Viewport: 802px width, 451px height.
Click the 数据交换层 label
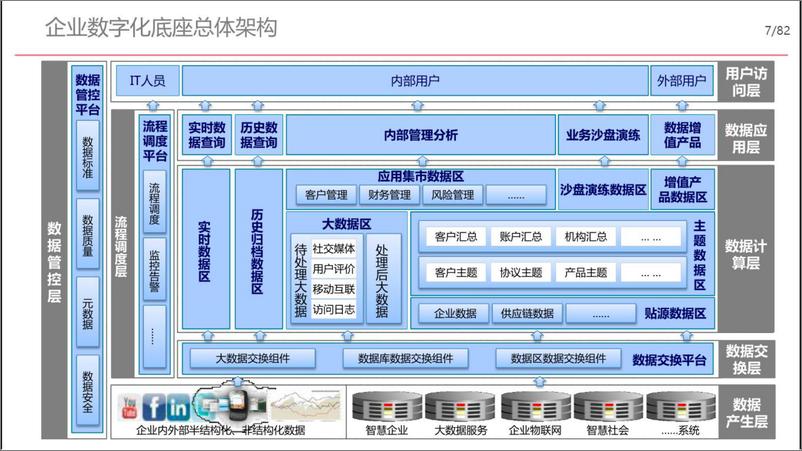(x=746, y=359)
